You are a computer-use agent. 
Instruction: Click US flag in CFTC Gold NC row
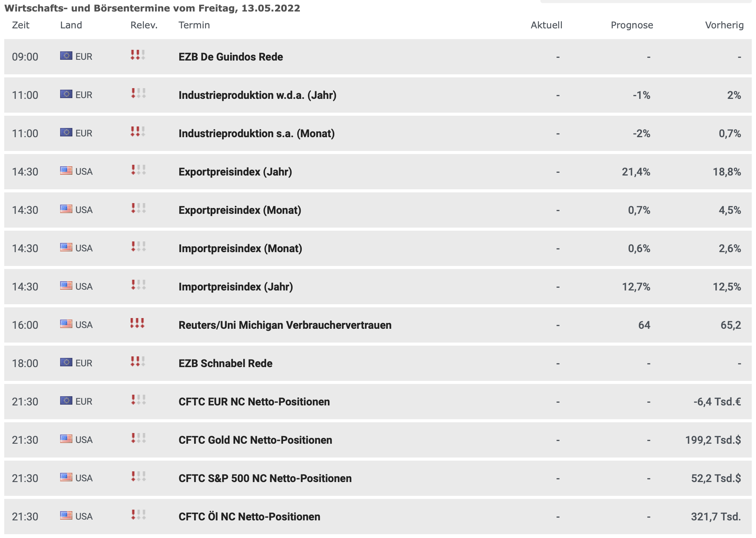66,439
